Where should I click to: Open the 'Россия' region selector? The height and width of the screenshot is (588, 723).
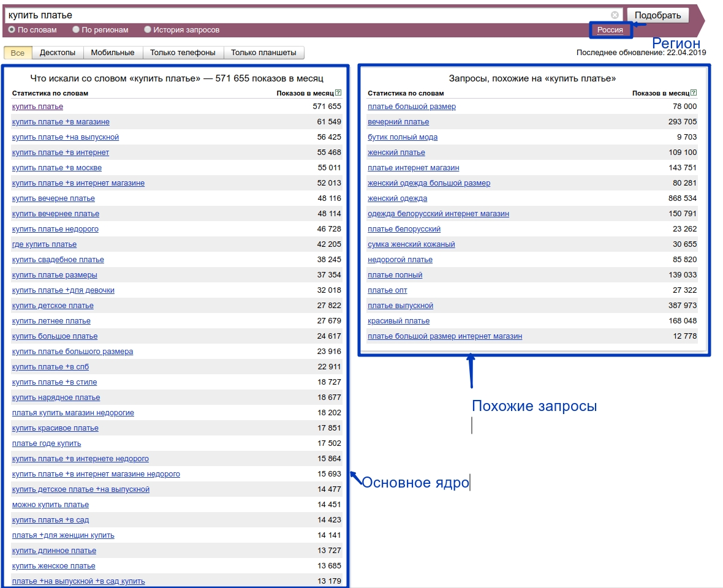(610, 30)
